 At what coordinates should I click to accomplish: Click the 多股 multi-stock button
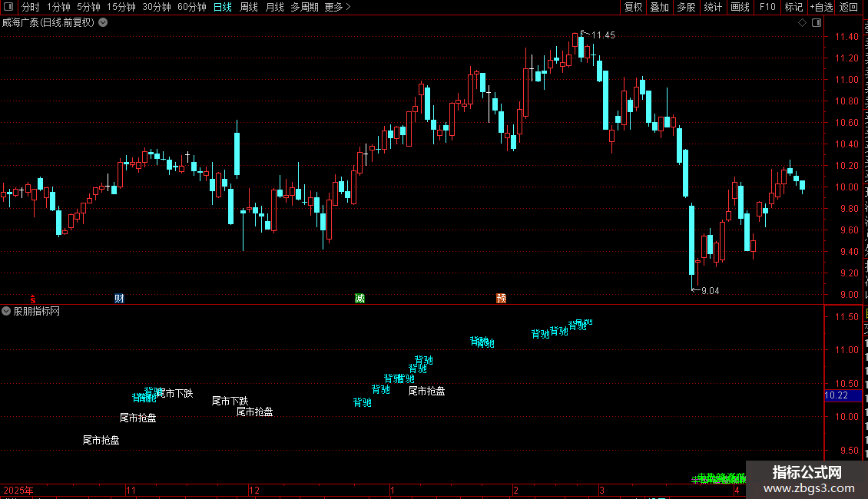click(687, 7)
